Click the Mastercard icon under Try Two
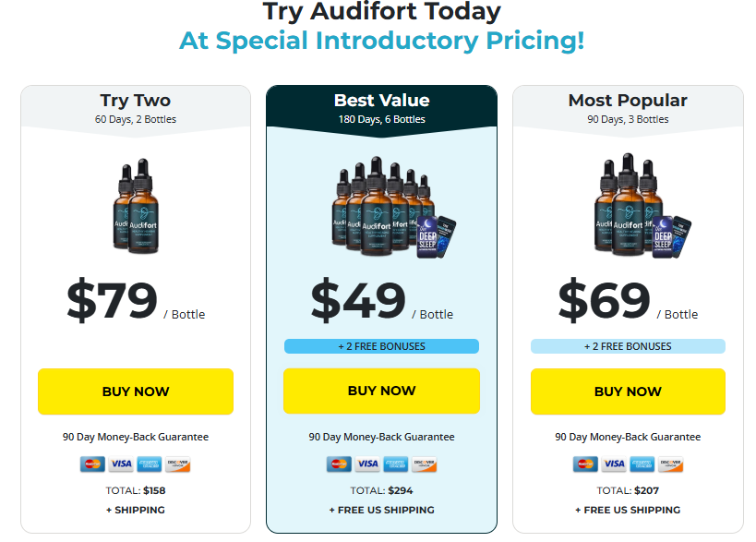This screenshot has height=542, width=756. coord(92,464)
